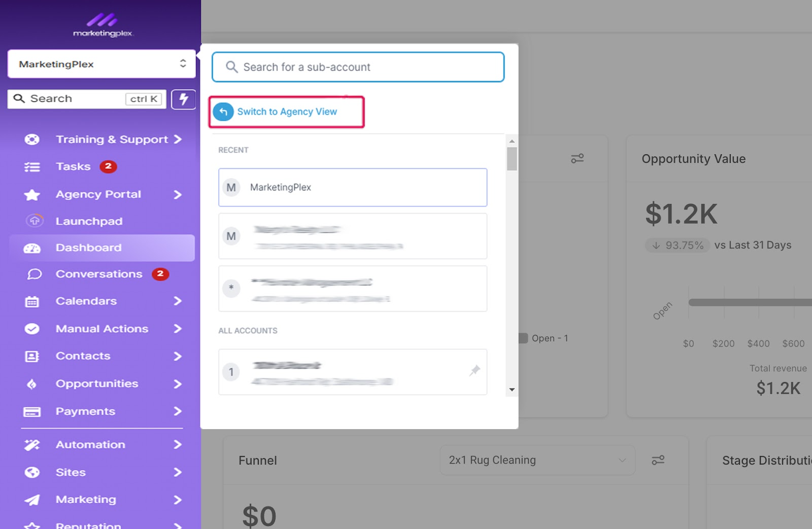812x529 pixels.
Task: Click the Opportunities icon
Action: click(32, 384)
